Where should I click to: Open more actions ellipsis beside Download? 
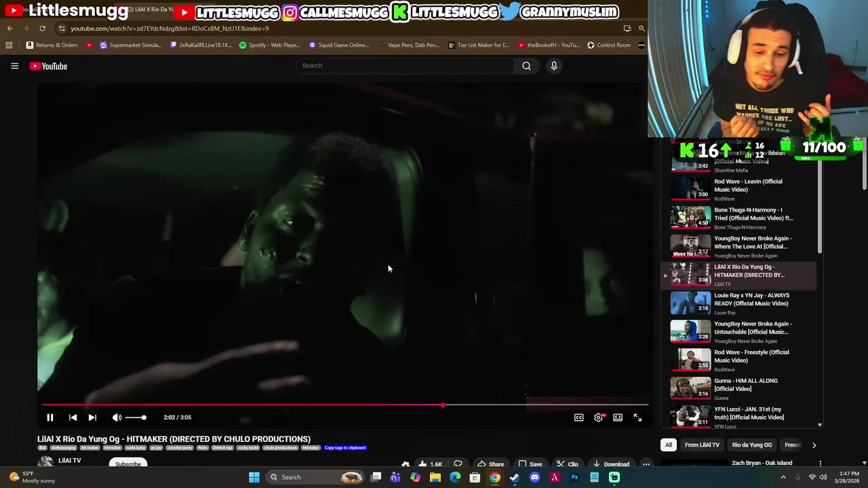pos(646,464)
